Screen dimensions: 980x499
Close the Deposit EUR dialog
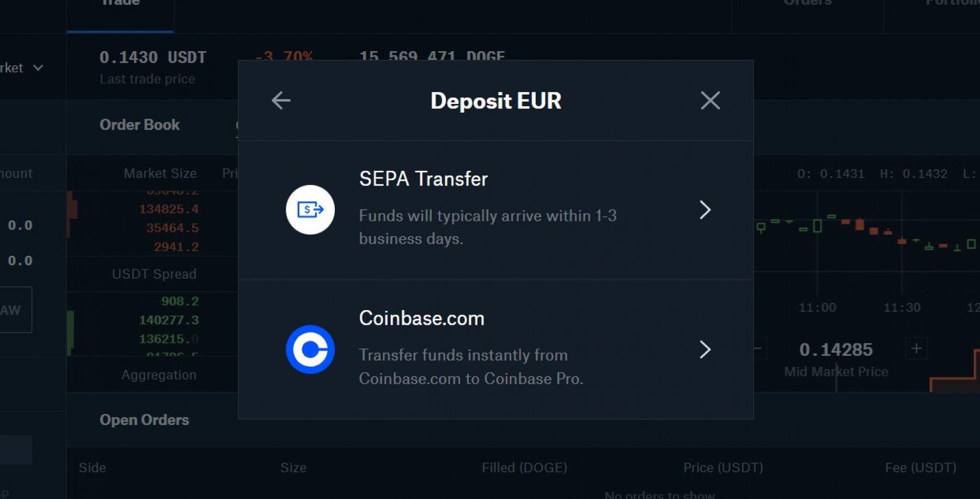[x=710, y=101]
